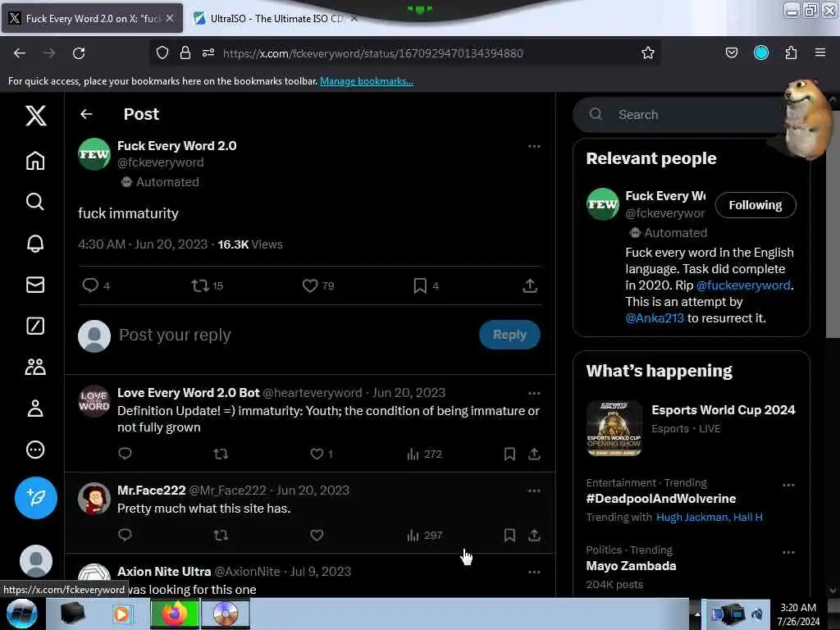Open the Esports World Cup 2024 thumbnail
This screenshot has height=630, width=840.
coord(614,428)
